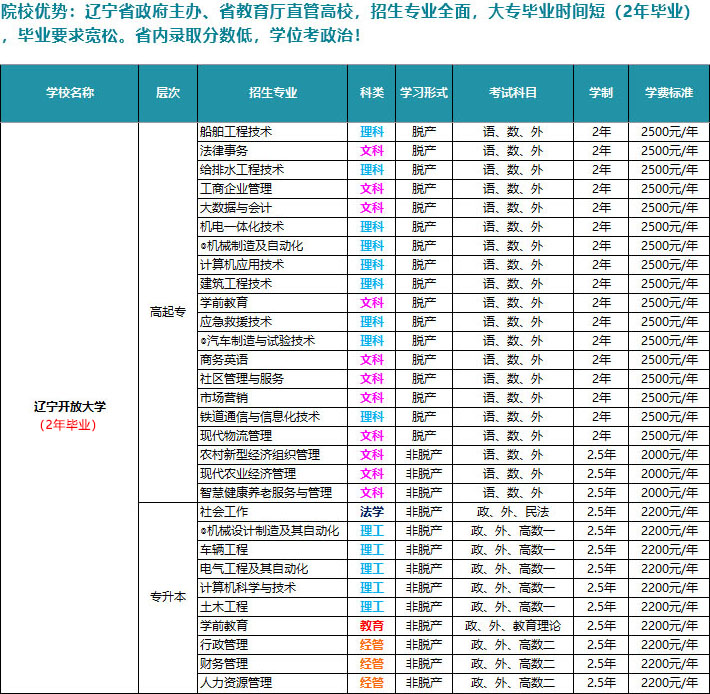Click 2200元/年 in the 社会工作 row
This screenshot has width=710, height=694.
coord(669,512)
